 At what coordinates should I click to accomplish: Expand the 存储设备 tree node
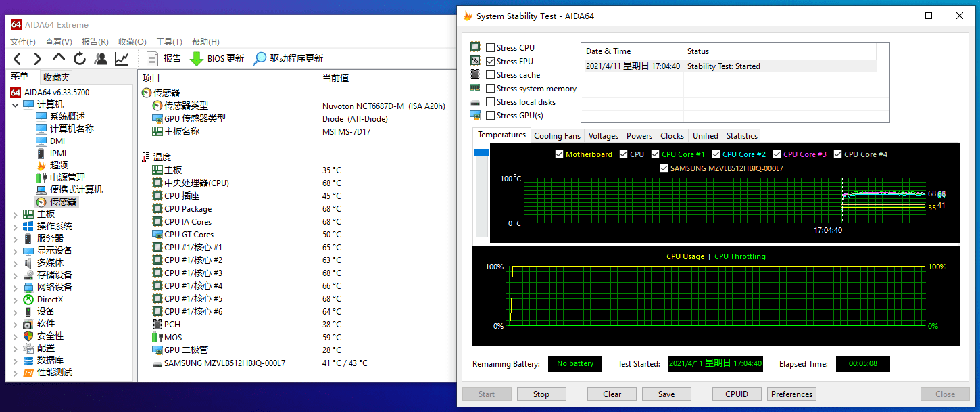pos(15,275)
